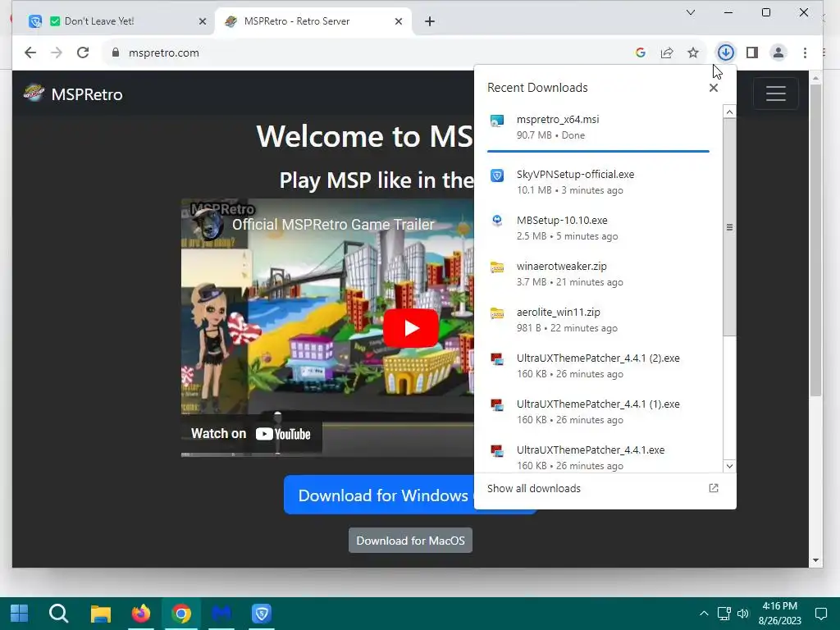Click the share page icon
Image resolution: width=840 pixels, height=630 pixels.
pos(666,52)
